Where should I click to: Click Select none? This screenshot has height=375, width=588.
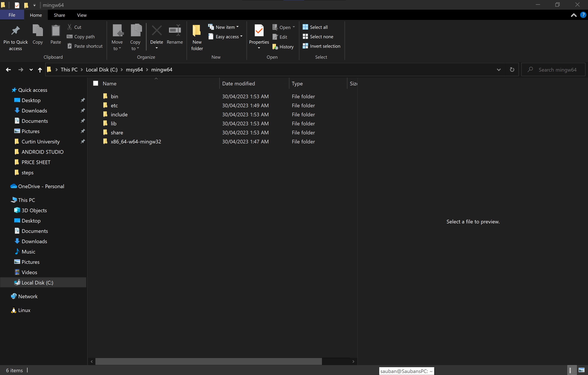click(318, 37)
